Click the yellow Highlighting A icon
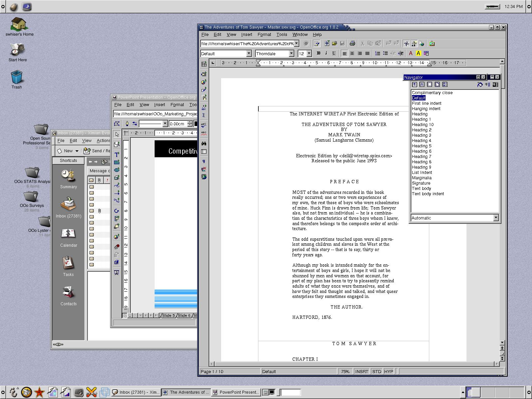Screen dimensions: 532x399 point(419,53)
